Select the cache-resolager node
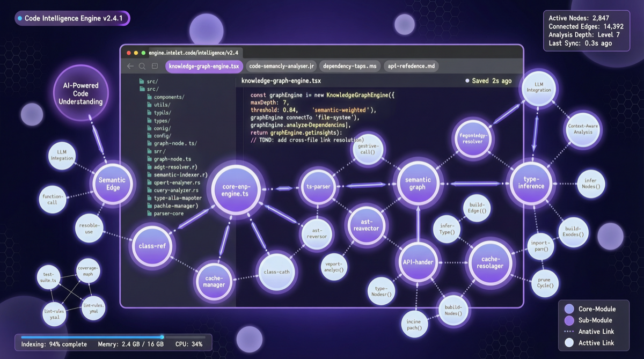Screen dimensions: 644x359 click(490, 262)
